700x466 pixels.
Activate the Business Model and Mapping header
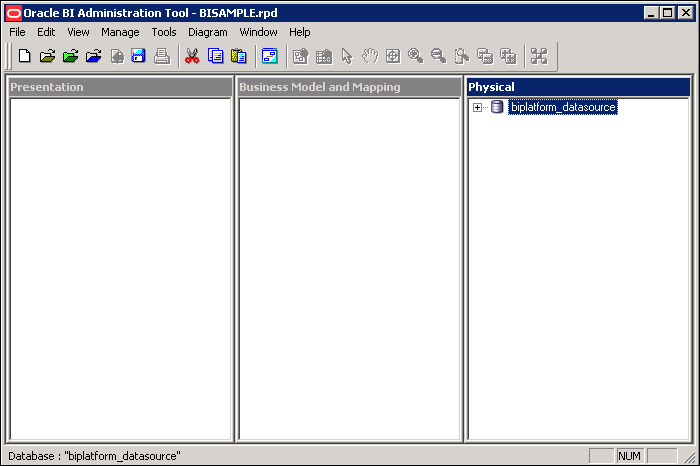tap(350, 87)
